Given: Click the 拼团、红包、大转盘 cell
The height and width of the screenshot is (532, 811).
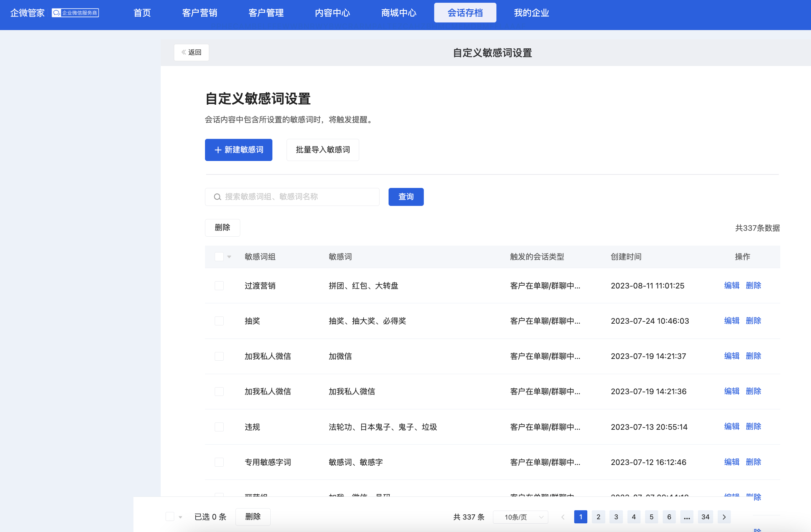Looking at the screenshot, I should pyautogui.click(x=363, y=286).
